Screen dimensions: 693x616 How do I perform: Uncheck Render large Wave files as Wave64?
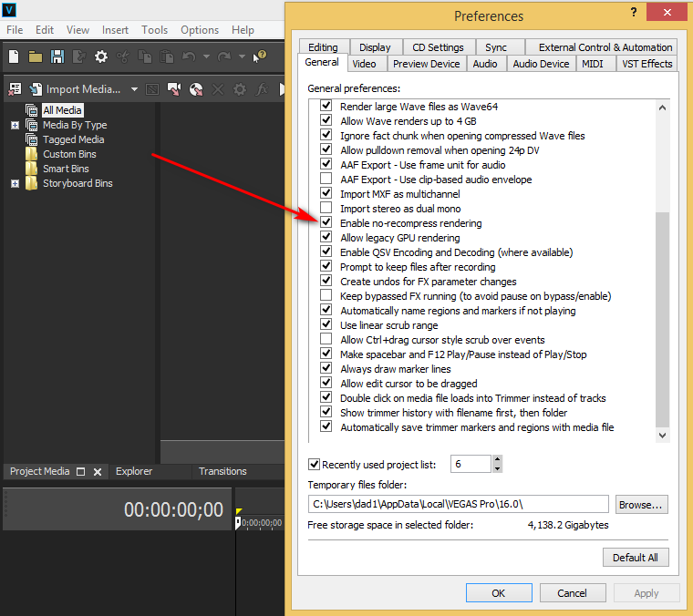[x=326, y=105]
